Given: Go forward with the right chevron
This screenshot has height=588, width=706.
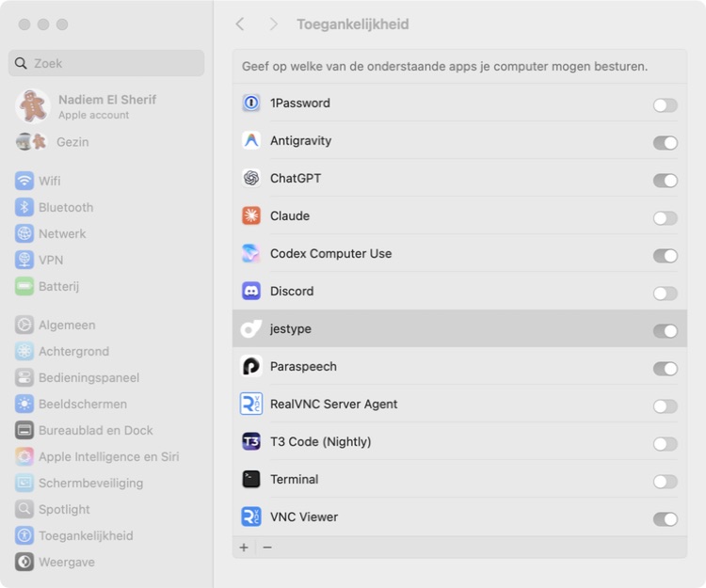Looking at the screenshot, I should pos(273,24).
